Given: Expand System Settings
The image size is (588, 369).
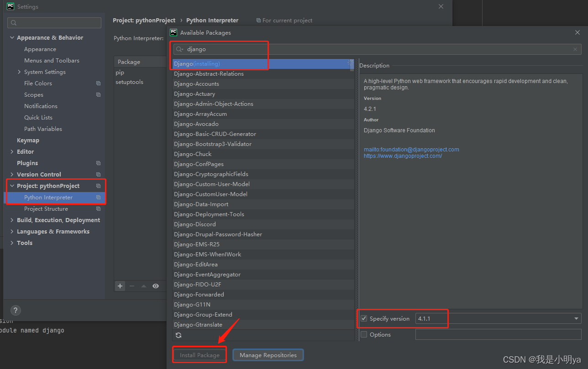Looking at the screenshot, I should [x=19, y=72].
